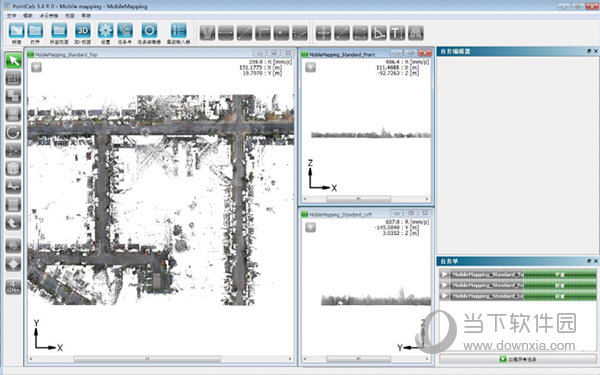This screenshot has width=600, height=375.
Task: Click the text 'T' annotation tool
Action: tap(397, 33)
